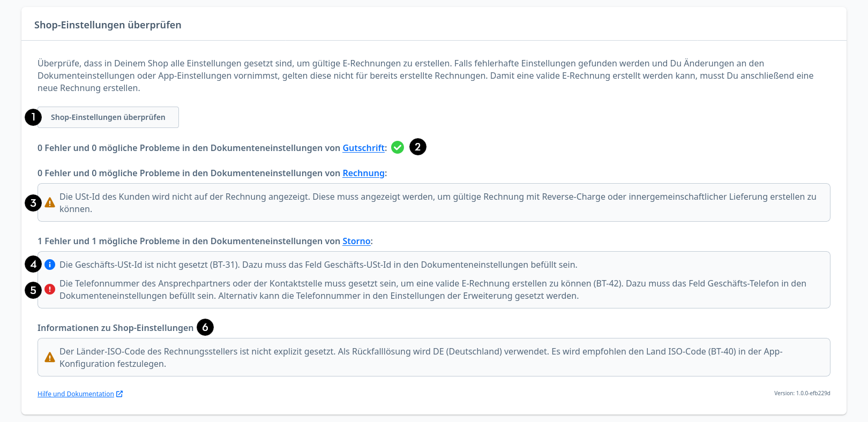The image size is (868, 422).
Task: Click the black number 6 marker
Action: point(205,327)
